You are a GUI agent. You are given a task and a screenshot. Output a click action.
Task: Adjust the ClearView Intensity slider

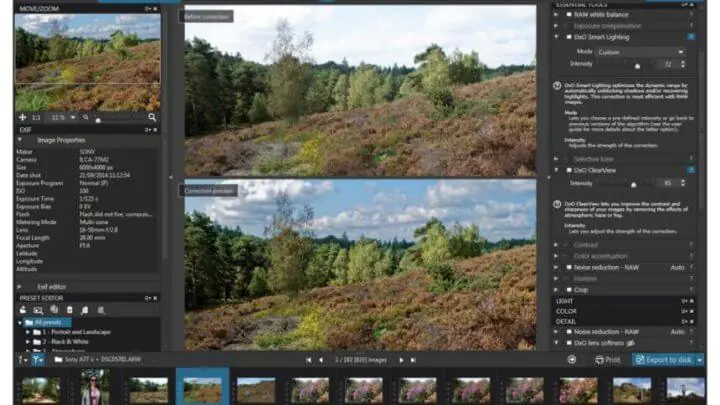click(x=634, y=185)
